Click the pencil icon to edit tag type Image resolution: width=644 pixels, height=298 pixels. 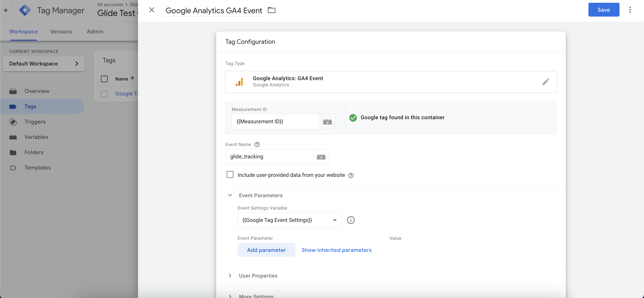[545, 82]
